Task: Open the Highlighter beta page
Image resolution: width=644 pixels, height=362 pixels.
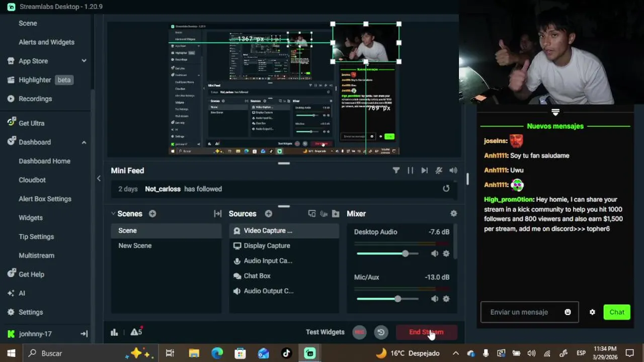Action: (40, 80)
